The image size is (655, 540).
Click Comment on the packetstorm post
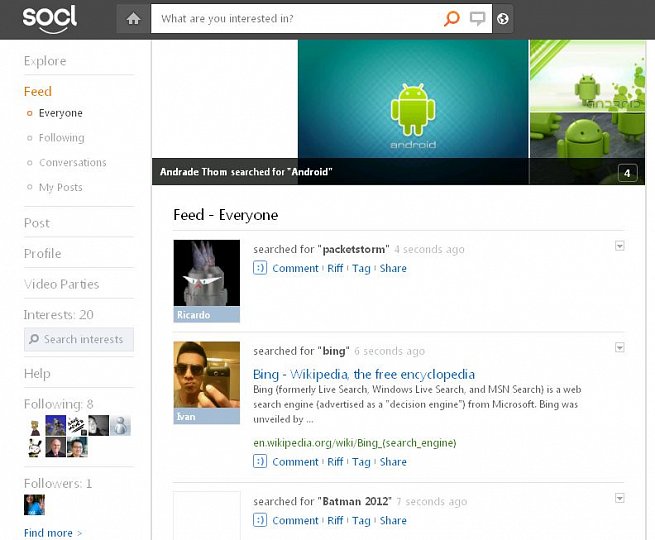click(295, 268)
